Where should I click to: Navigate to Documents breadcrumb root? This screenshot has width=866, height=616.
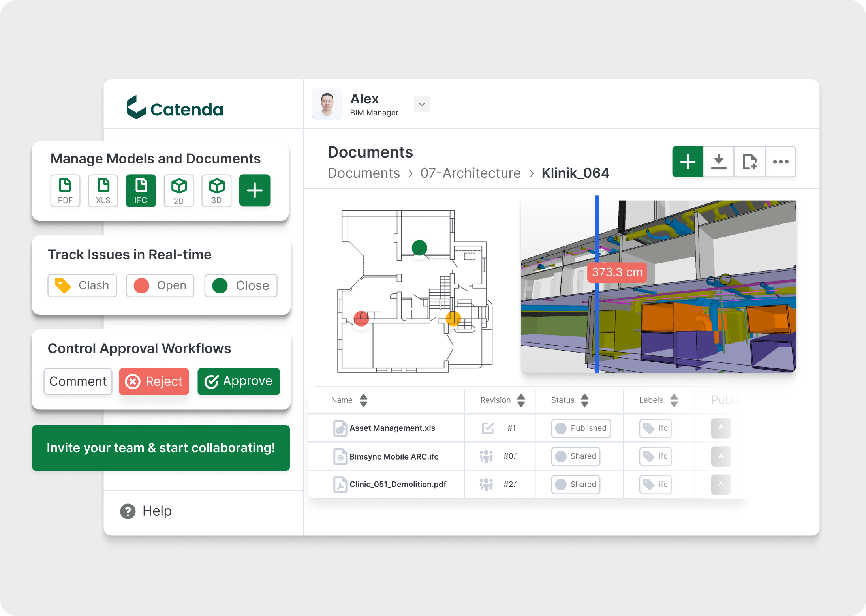pos(364,173)
